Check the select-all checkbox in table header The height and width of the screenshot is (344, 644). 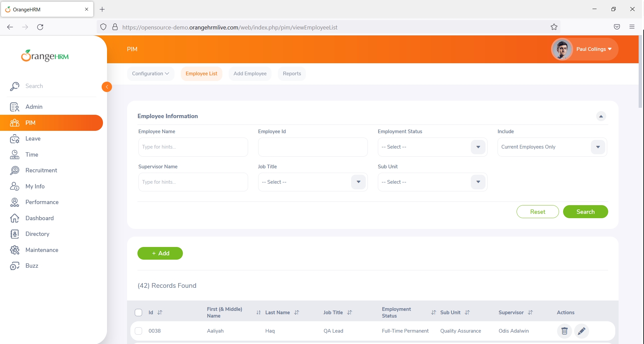[x=138, y=312]
